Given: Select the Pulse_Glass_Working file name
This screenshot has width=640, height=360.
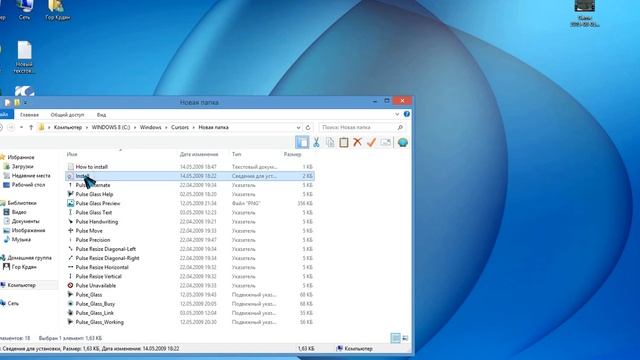Looking at the screenshot, I should 100,322.
